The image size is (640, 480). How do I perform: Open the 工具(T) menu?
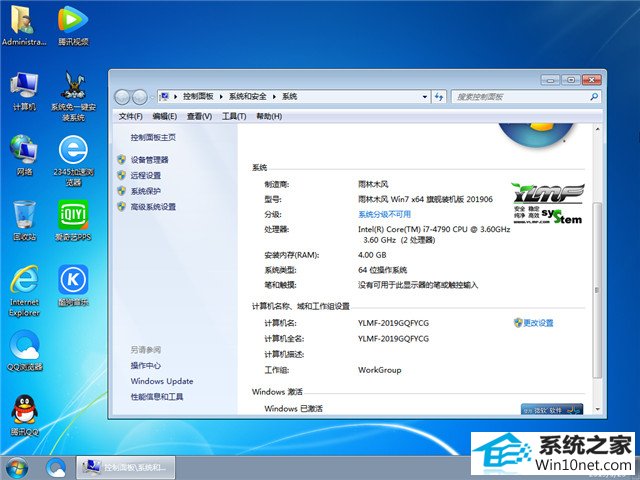[233, 116]
